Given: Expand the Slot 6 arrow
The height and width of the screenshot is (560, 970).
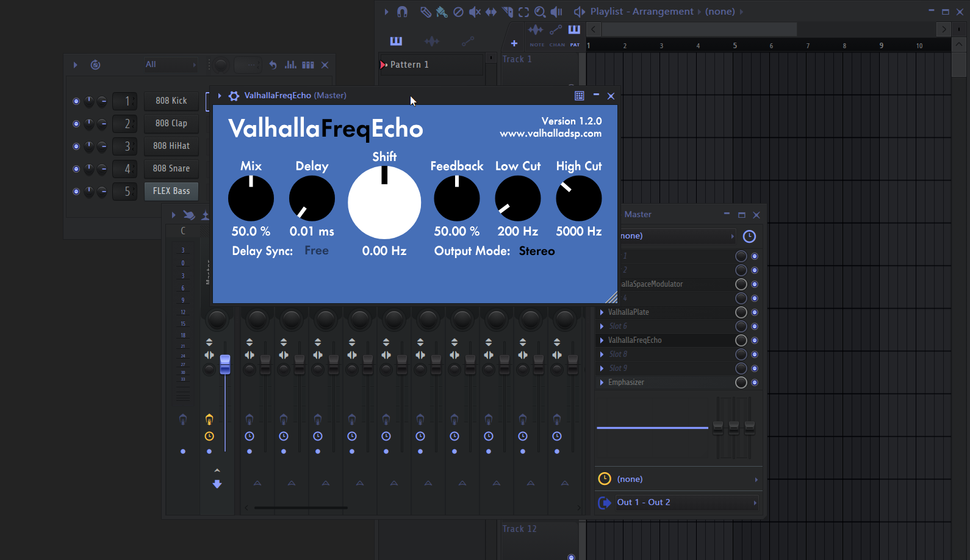Looking at the screenshot, I should click(x=602, y=326).
